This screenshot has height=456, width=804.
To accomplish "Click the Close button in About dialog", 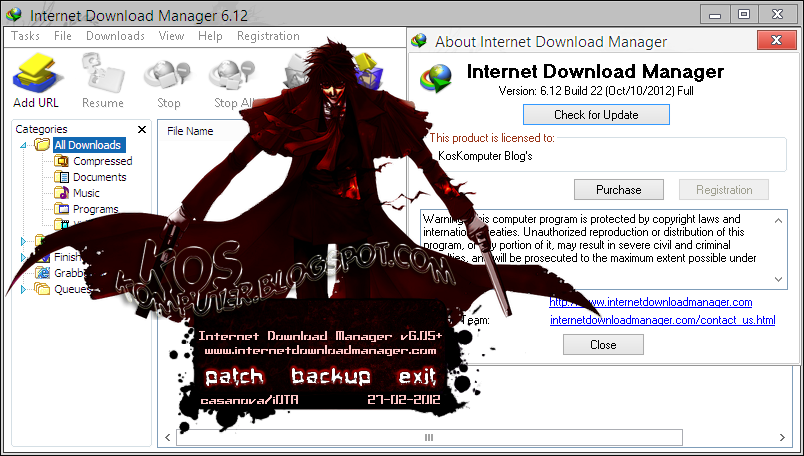I will [x=603, y=345].
